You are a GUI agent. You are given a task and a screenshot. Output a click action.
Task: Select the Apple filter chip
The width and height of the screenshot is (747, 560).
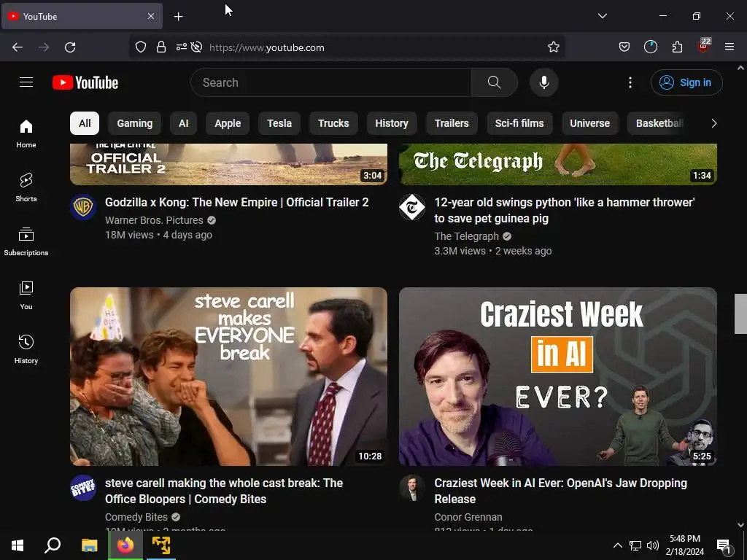point(228,123)
